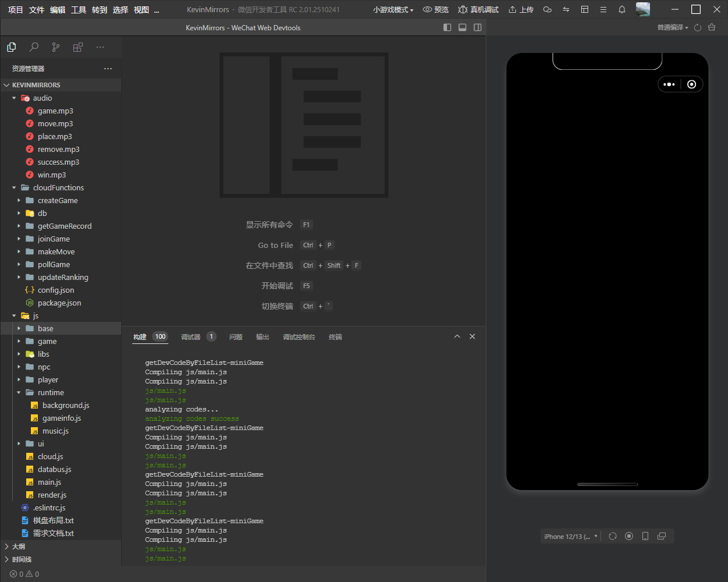Restart the simulator with the refresh icon
The image size is (728, 582).
(612, 536)
